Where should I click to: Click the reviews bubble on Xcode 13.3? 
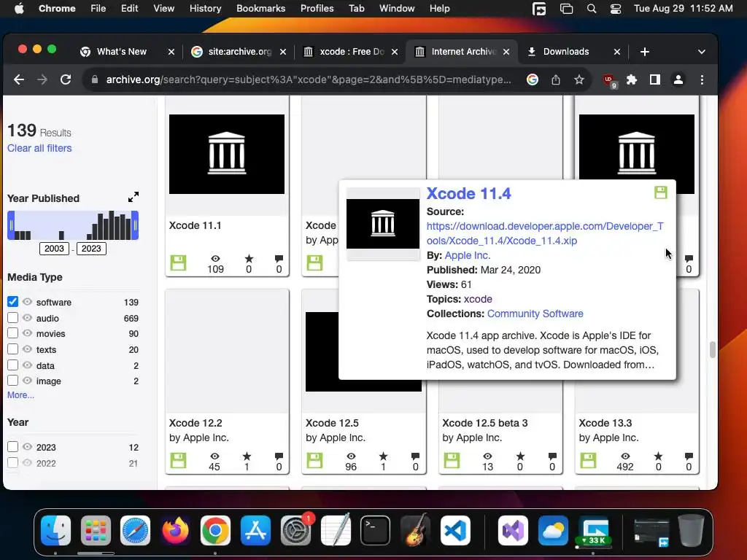689,456
